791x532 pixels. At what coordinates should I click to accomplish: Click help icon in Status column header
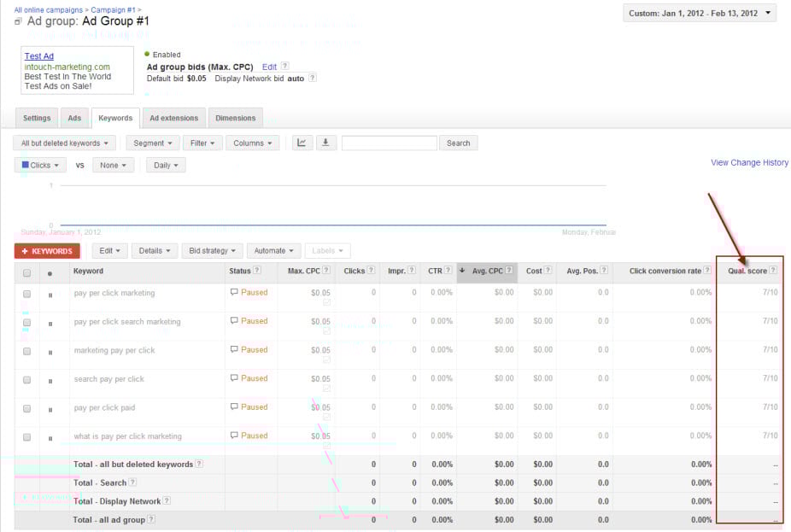click(x=257, y=271)
